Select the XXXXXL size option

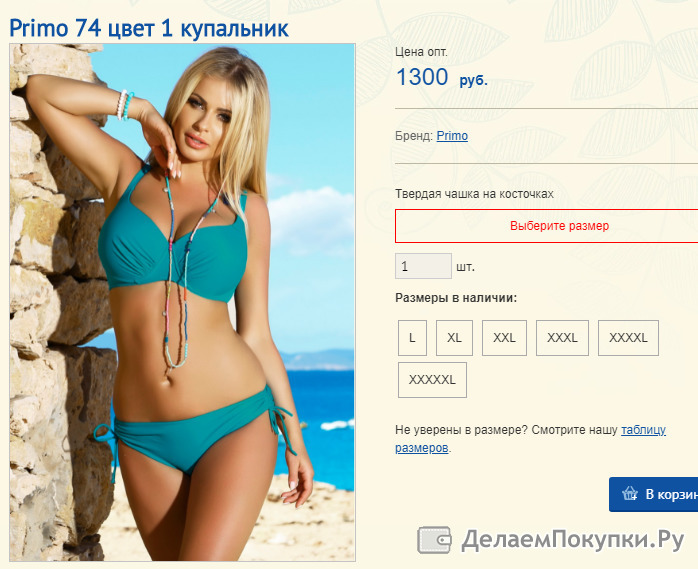(x=432, y=380)
